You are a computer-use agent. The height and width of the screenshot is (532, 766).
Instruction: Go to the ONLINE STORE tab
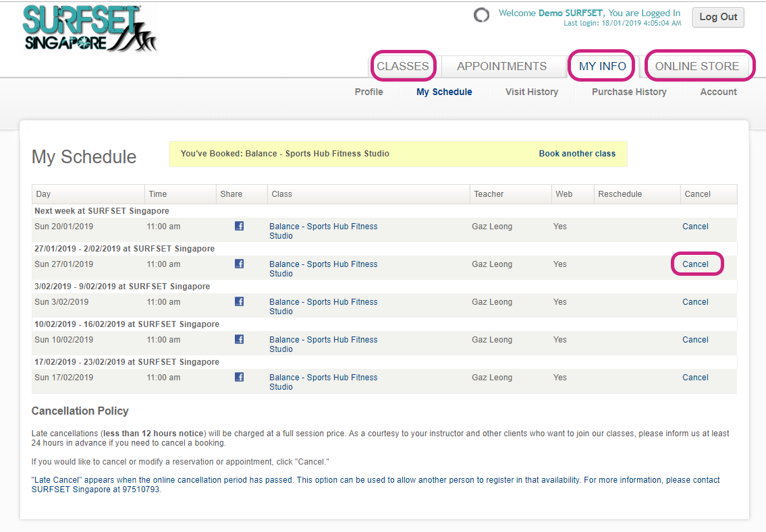697,66
